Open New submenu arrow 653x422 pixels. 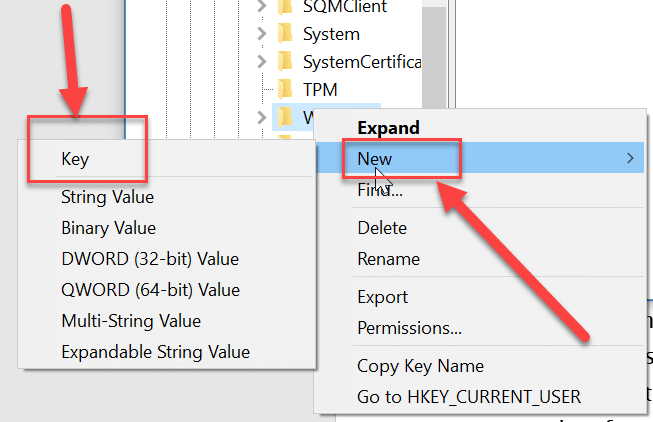629,158
